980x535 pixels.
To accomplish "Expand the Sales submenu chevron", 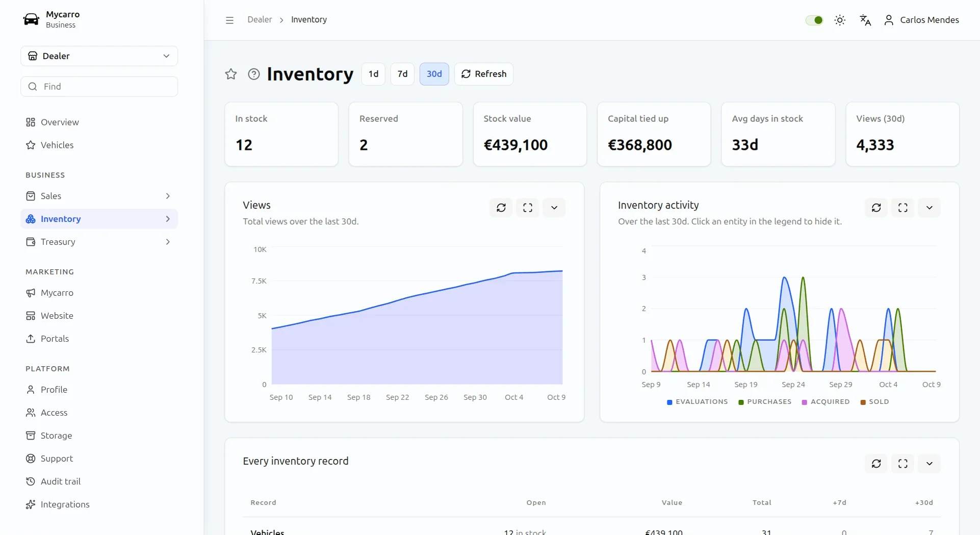I will pyautogui.click(x=168, y=196).
